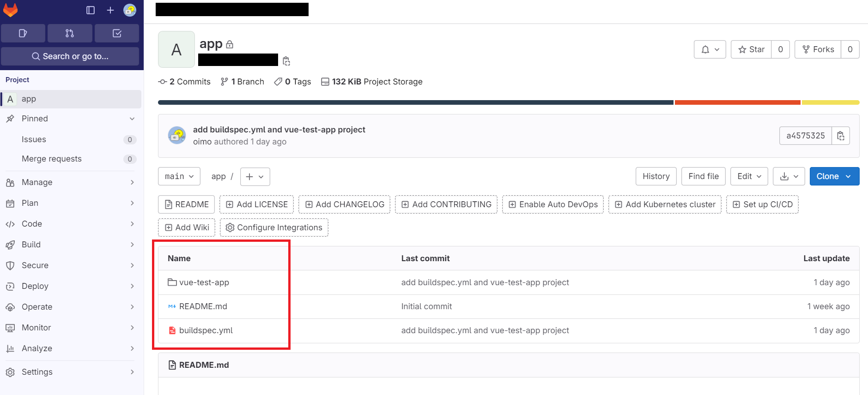Image resolution: width=868 pixels, height=395 pixels.
Task: Click Configure Integrations
Action: 274,227
